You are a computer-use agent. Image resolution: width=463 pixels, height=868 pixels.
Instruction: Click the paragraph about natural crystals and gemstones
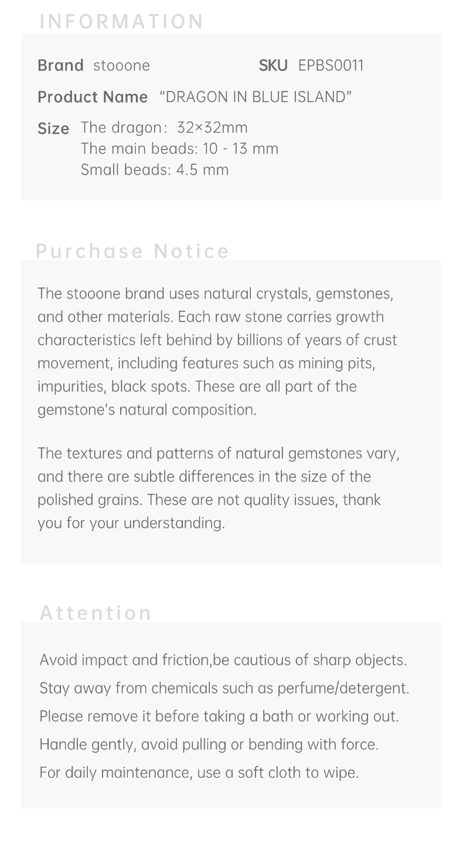(217, 351)
